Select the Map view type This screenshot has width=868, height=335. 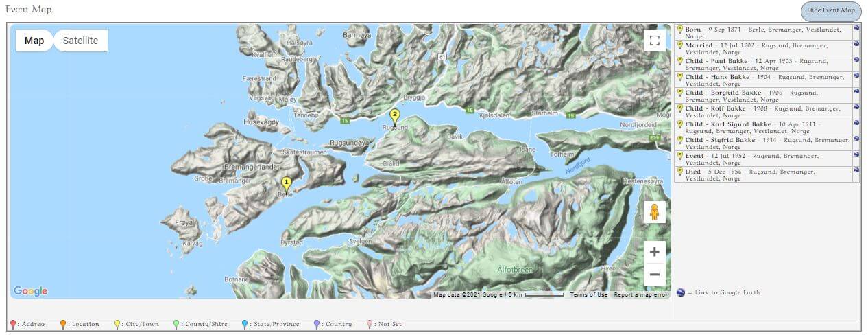pyautogui.click(x=34, y=41)
